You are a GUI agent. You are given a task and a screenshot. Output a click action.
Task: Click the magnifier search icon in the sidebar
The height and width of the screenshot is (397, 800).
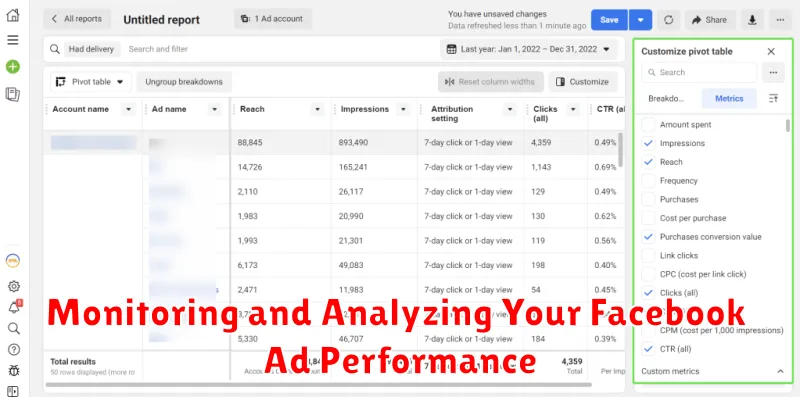coord(14,328)
